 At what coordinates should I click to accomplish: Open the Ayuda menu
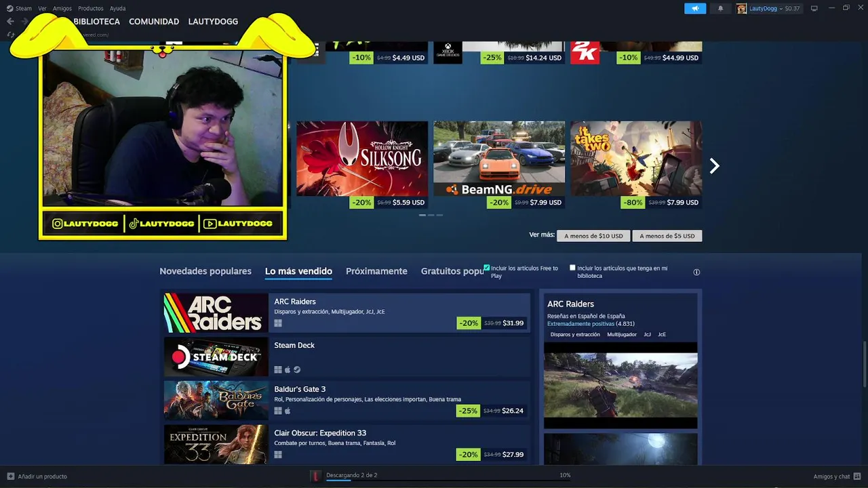117,8
